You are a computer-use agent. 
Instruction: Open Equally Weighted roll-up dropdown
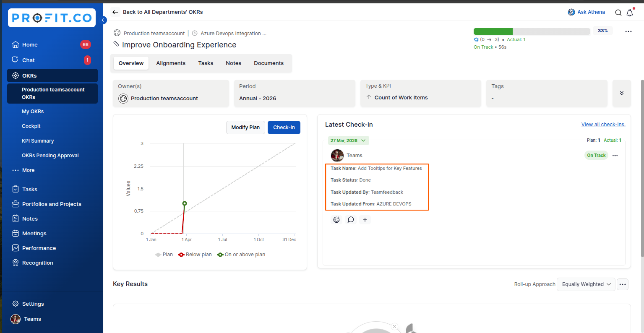pos(586,284)
